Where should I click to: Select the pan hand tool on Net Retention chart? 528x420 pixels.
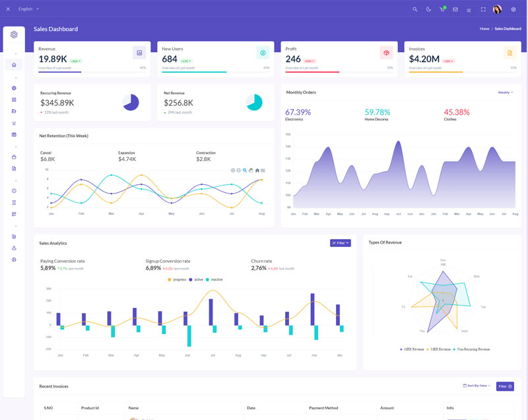coord(251,170)
